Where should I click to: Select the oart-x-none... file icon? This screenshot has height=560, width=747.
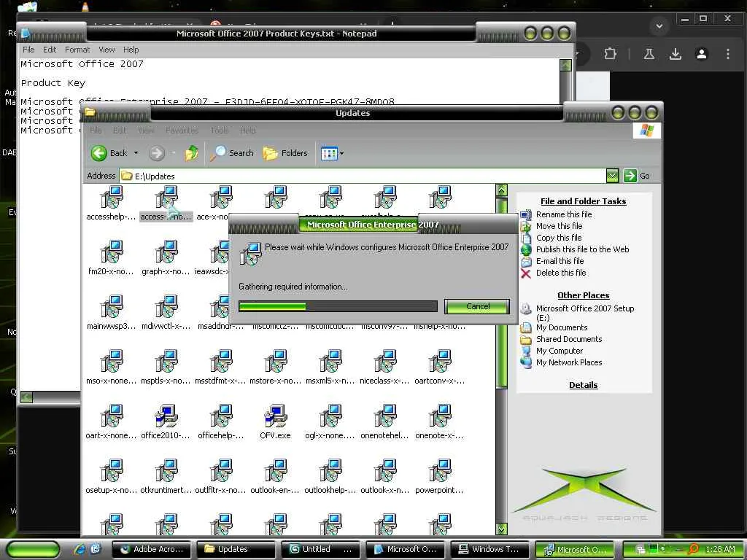pyautogui.click(x=111, y=416)
